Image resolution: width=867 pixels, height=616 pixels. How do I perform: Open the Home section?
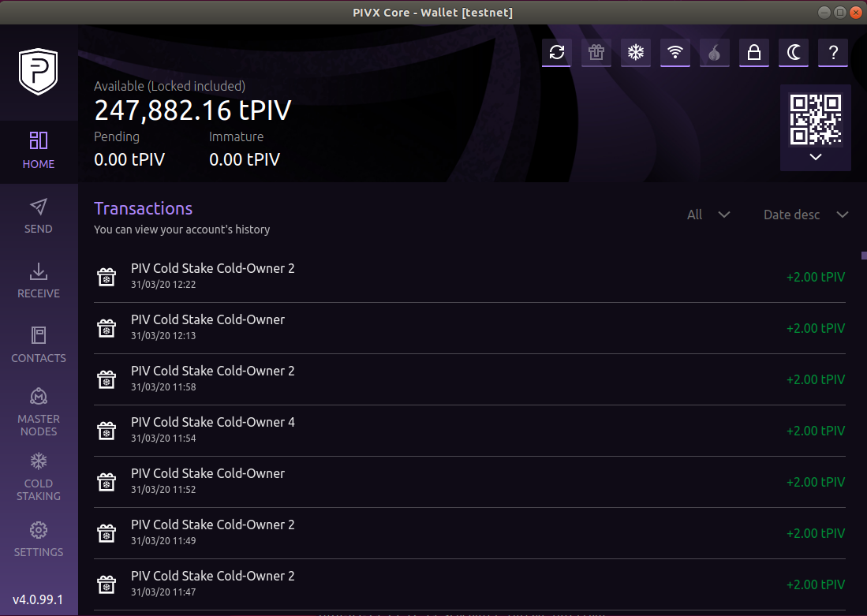[38, 151]
